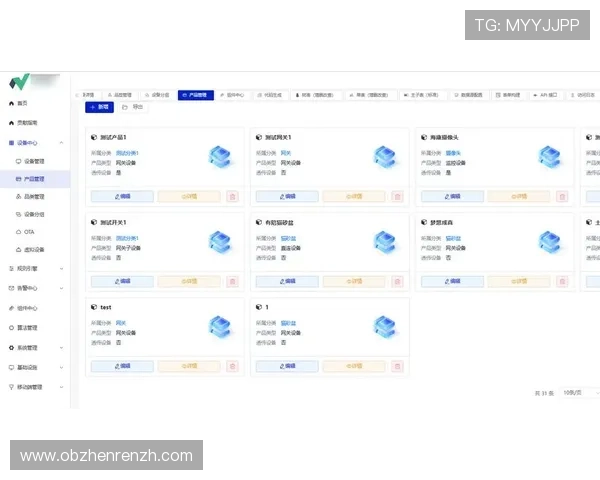Delete the 有陪猫砂盆 product card
This screenshot has height=480, width=600.
(397, 282)
